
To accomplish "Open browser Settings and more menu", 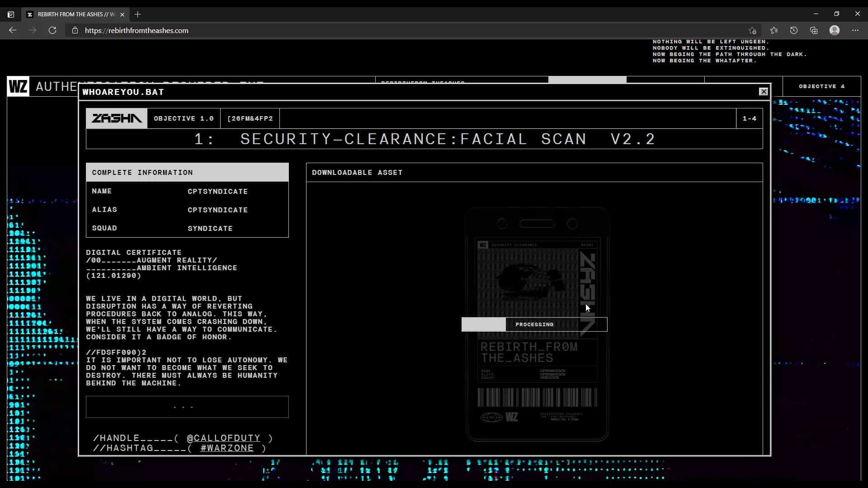I will [x=855, y=30].
